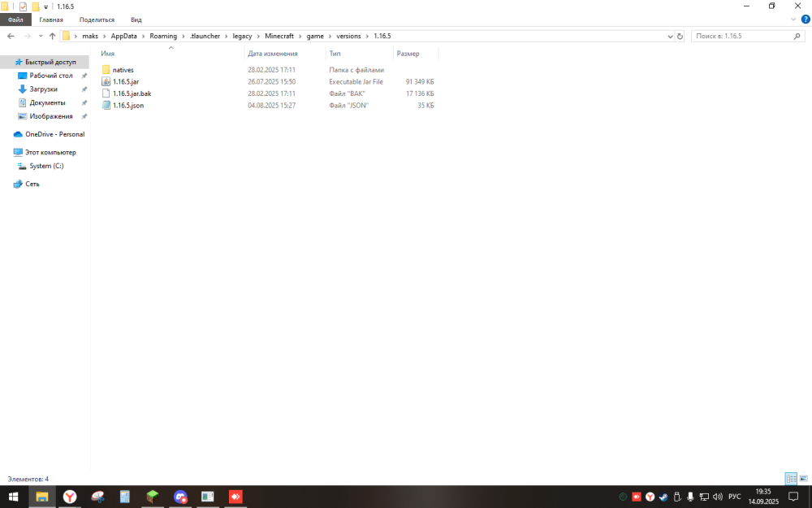Select Быстрый доступ in navigation pane
Screen dimensions: 812x508
(50, 62)
